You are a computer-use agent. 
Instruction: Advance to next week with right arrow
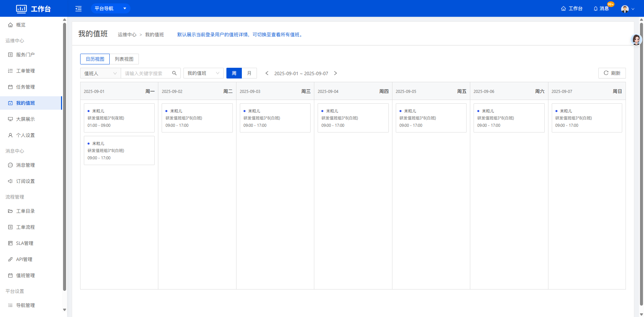[335, 73]
